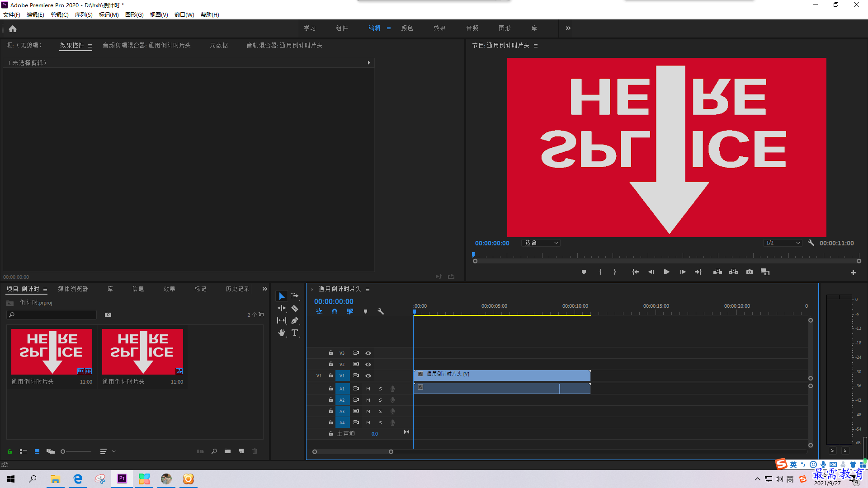868x488 pixels.
Task: Click the Lift button
Action: pyautogui.click(x=717, y=272)
